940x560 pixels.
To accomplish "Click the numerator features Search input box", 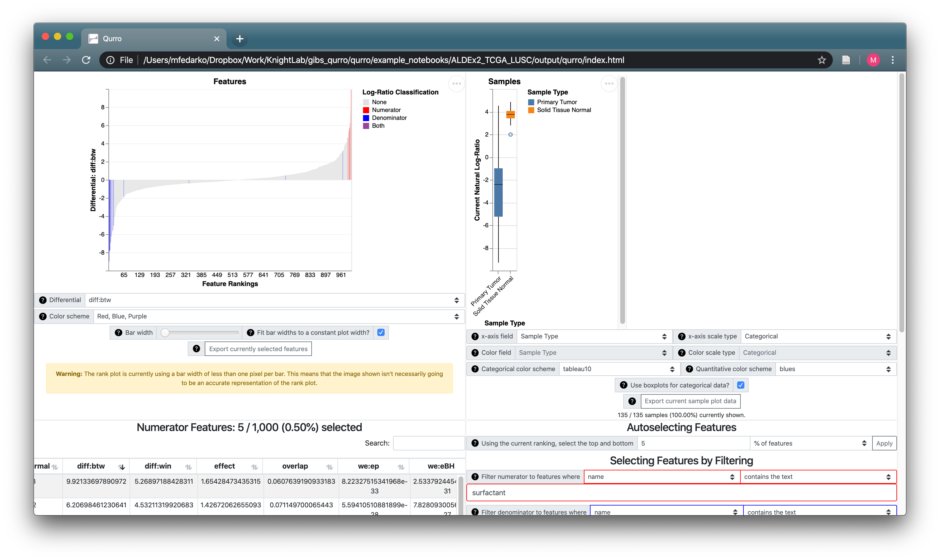I will pos(429,443).
